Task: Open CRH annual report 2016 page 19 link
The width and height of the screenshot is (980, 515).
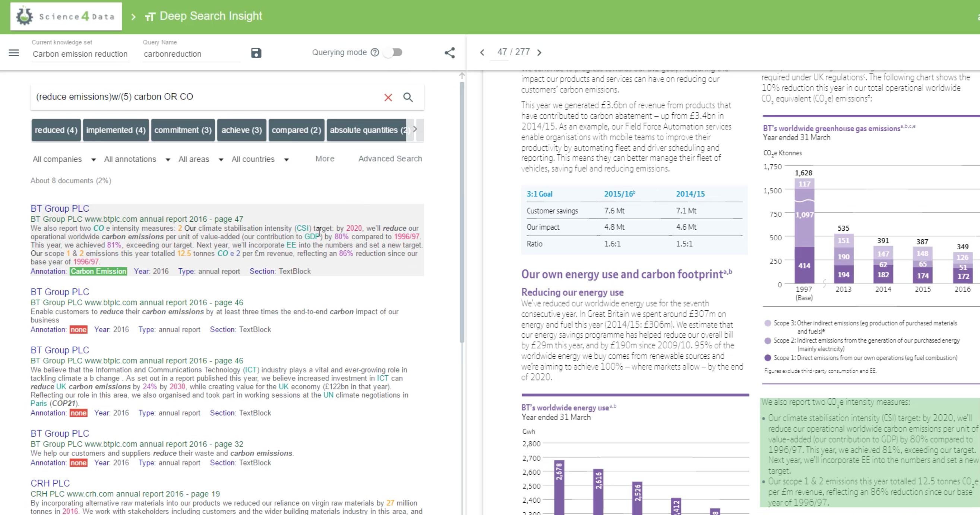Action: tap(125, 494)
